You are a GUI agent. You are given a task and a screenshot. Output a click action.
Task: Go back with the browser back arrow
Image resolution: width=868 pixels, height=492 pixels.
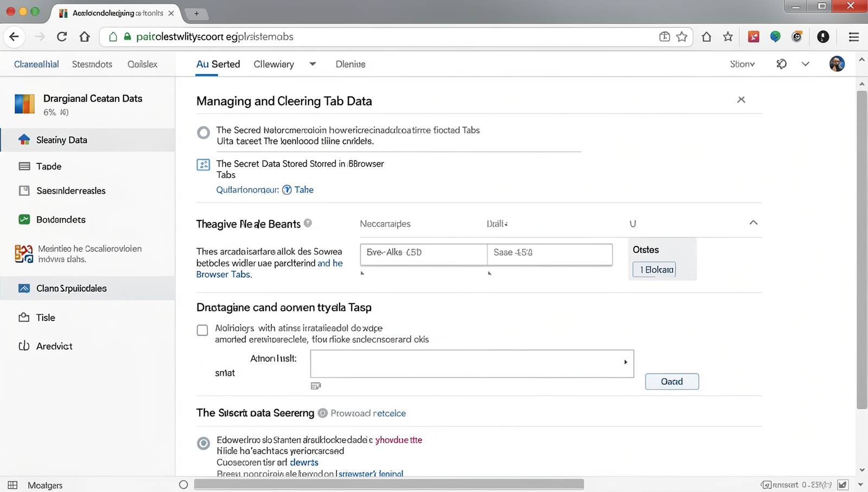pyautogui.click(x=14, y=37)
